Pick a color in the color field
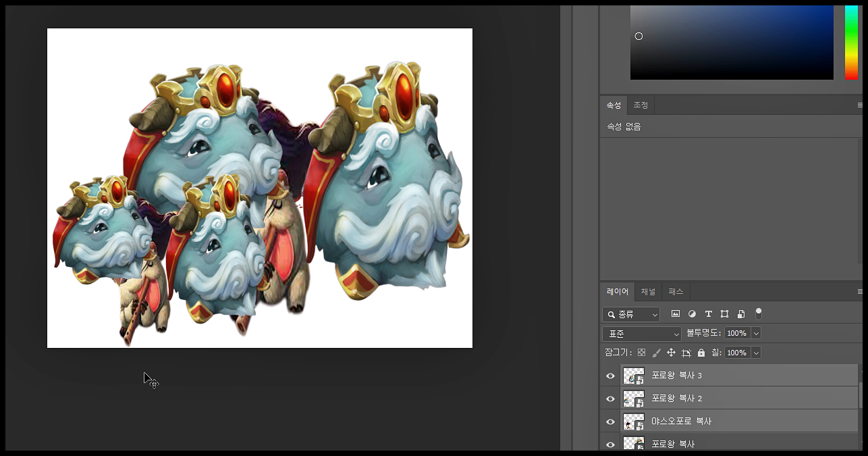The width and height of the screenshot is (868, 456). pos(732,42)
